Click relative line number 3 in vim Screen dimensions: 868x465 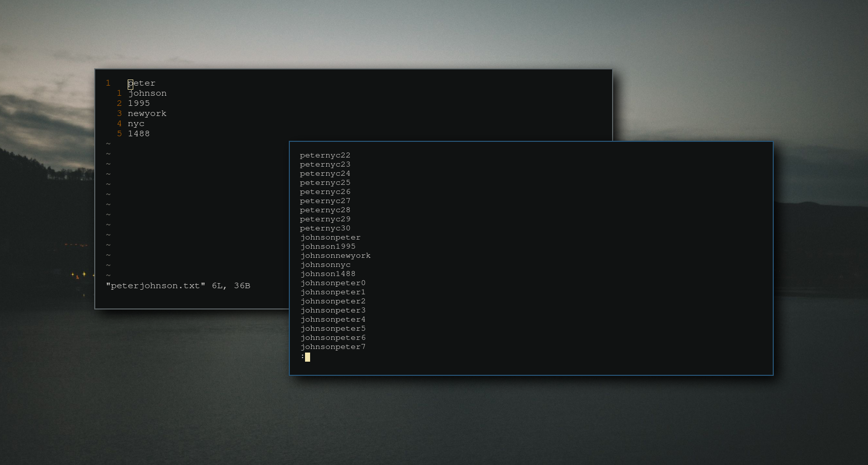point(119,113)
